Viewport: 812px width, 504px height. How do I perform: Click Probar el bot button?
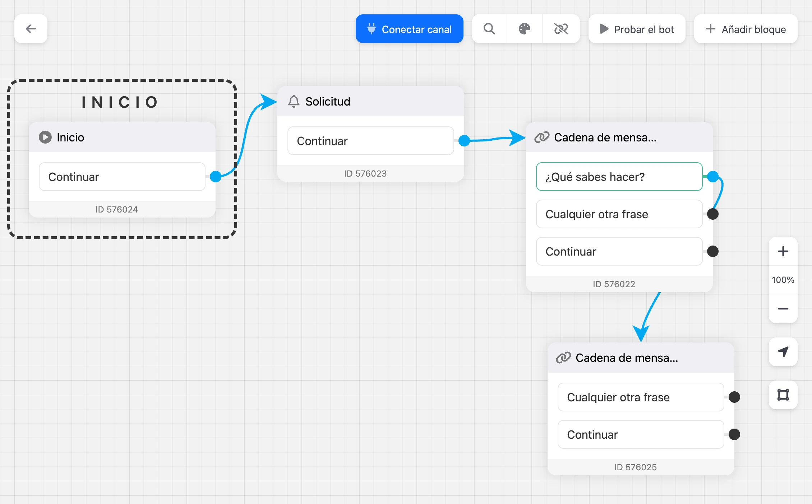click(x=637, y=29)
